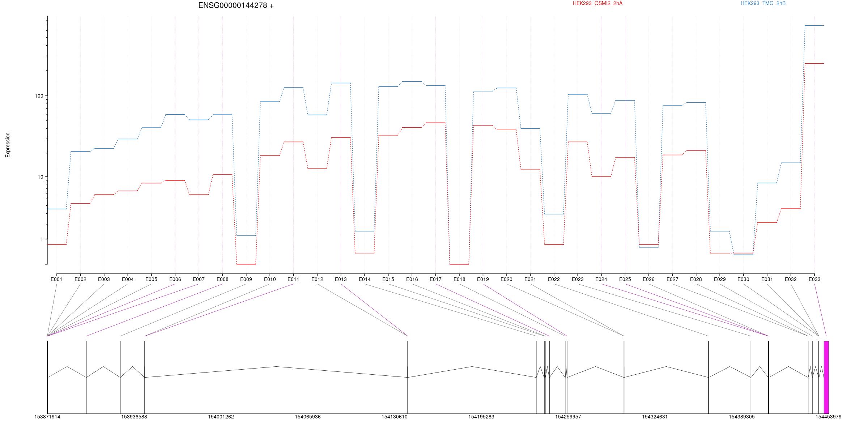Click exon label E032
Screen dimensions: 868x434
point(791,279)
